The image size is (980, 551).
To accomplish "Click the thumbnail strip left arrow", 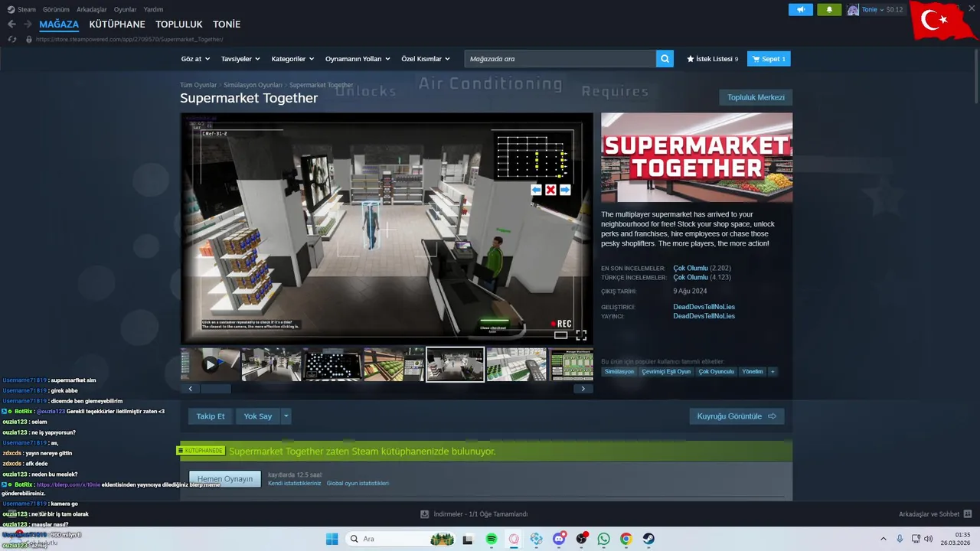I will coord(190,389).
